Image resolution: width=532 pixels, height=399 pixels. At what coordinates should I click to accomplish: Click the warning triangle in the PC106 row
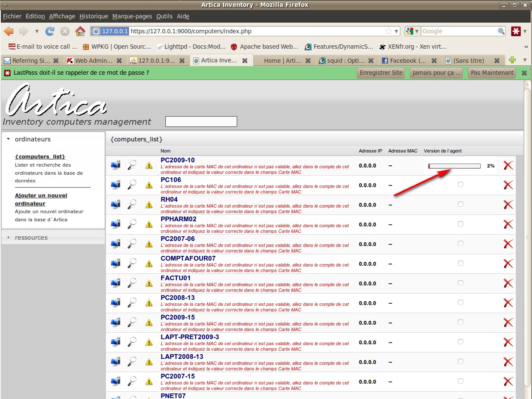(x=149, y=185)
